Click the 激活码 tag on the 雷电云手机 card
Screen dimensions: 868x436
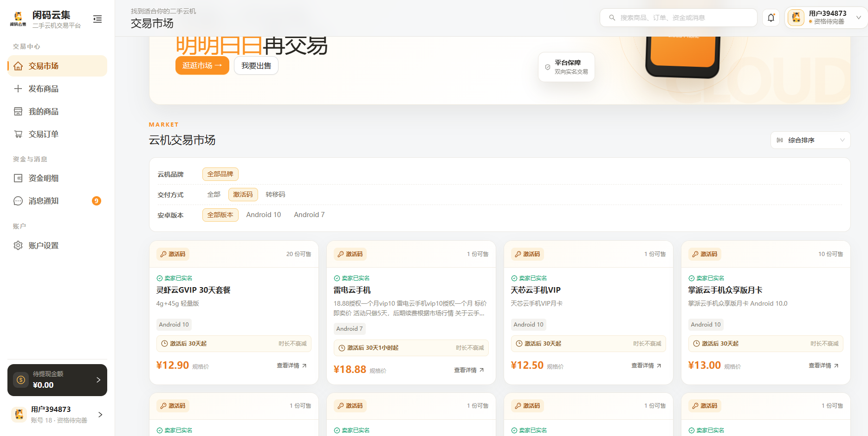pyautogui.click(x=350, y=254)
